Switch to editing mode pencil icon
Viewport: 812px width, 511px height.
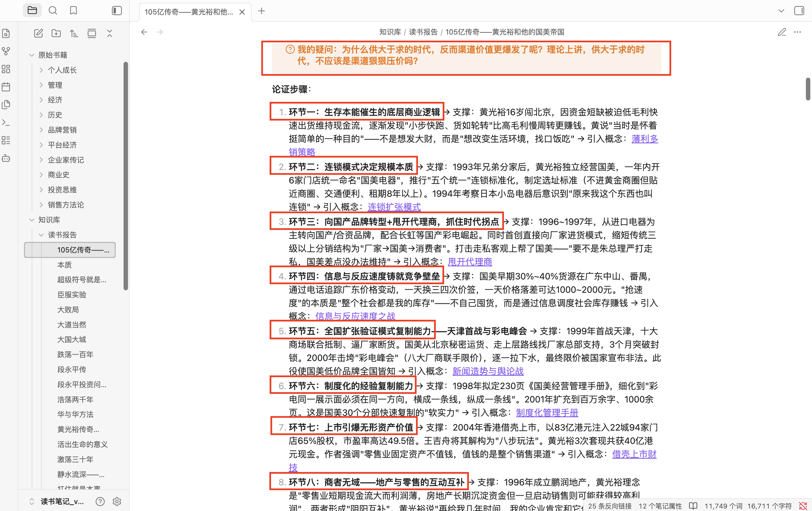coord(782,32)
